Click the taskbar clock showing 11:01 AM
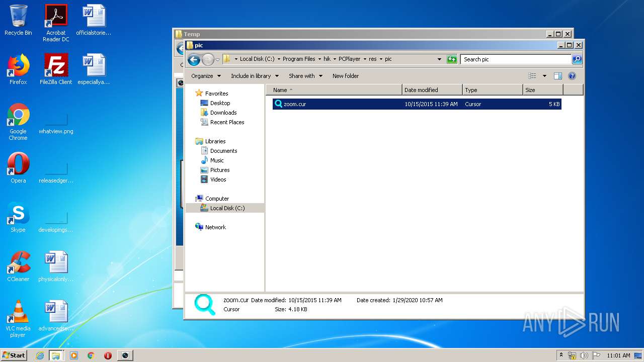This screenshot has width=644, height=362. point(618,355)
